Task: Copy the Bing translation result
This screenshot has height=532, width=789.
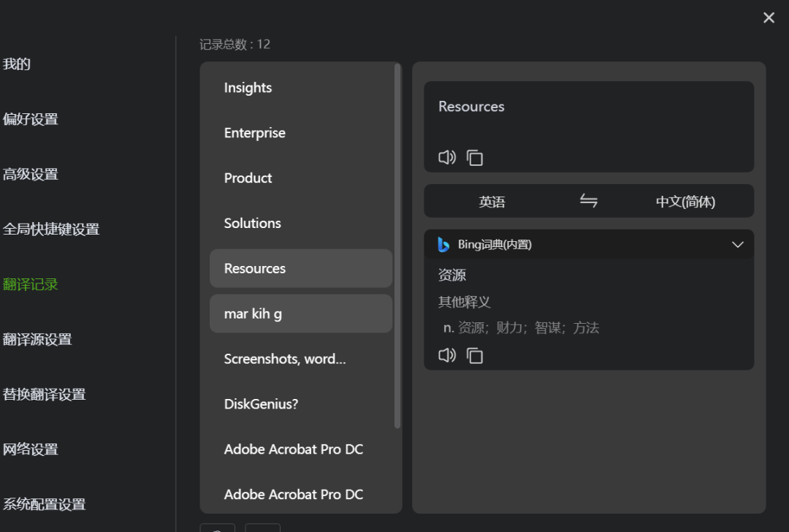Action: point(475,355)
